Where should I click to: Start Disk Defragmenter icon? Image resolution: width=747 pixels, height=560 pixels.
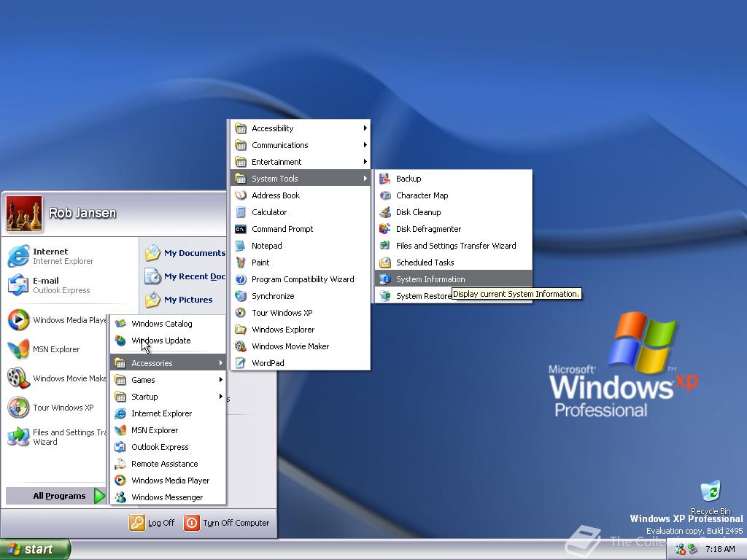385,228
